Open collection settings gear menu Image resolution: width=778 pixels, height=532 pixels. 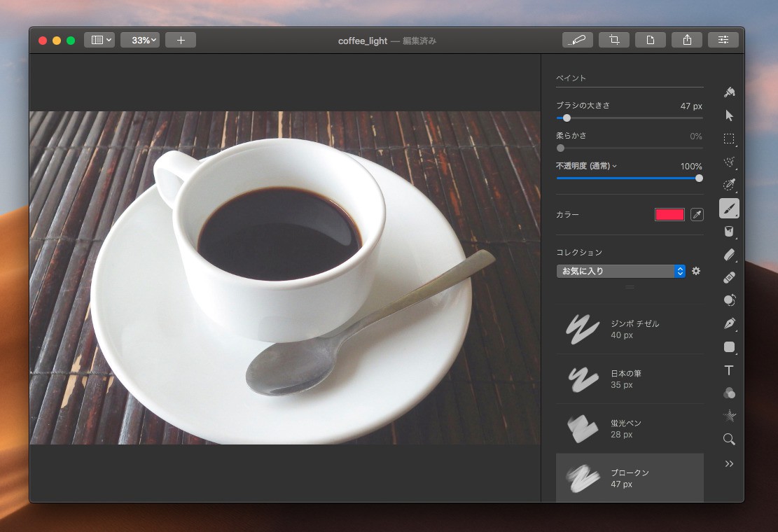click(x=696, y=271)
